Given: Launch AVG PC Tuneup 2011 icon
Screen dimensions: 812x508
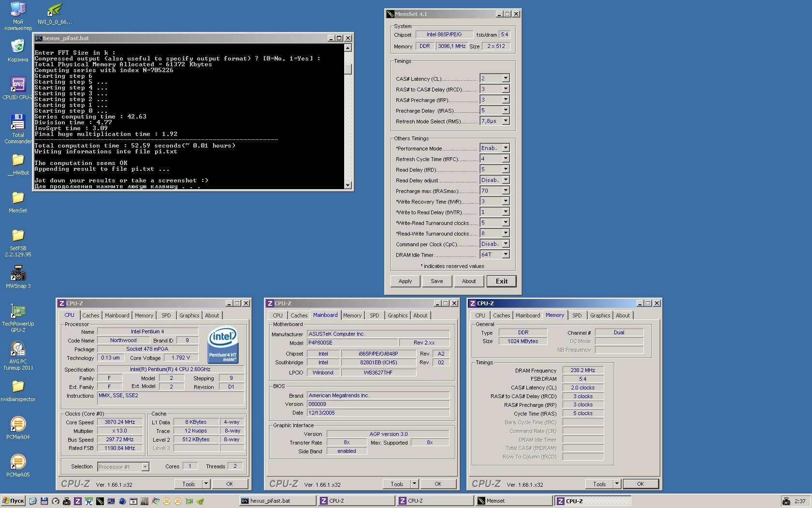Looking at the screenshot, I should point(18,356).
